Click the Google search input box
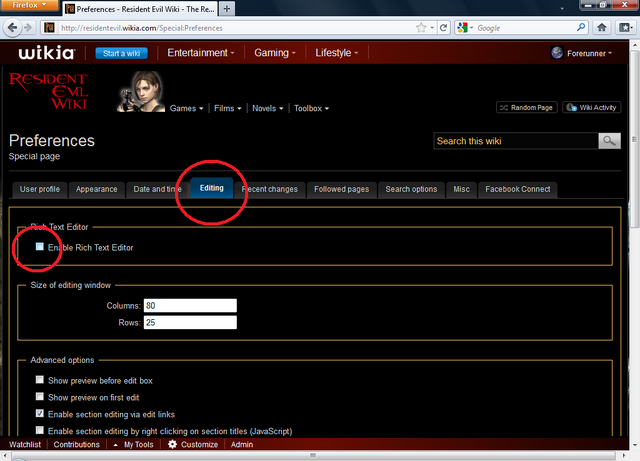Viewport: 640px width, 461px height. point(525,28)
